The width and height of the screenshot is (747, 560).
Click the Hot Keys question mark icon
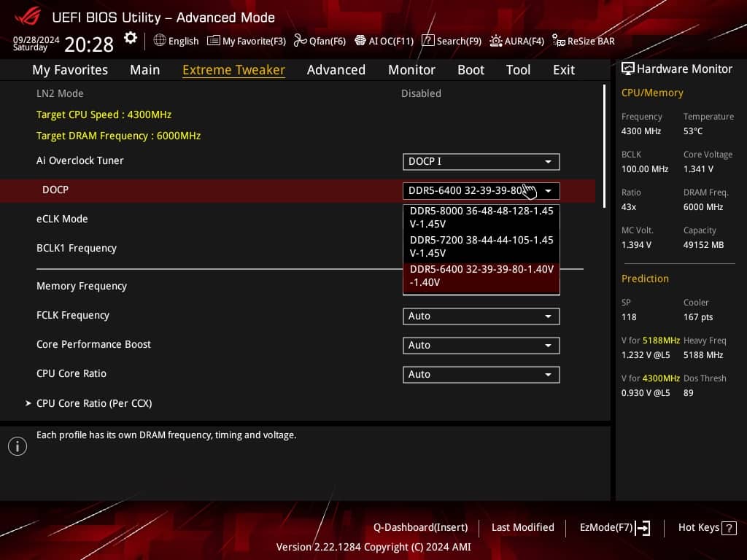729,528
